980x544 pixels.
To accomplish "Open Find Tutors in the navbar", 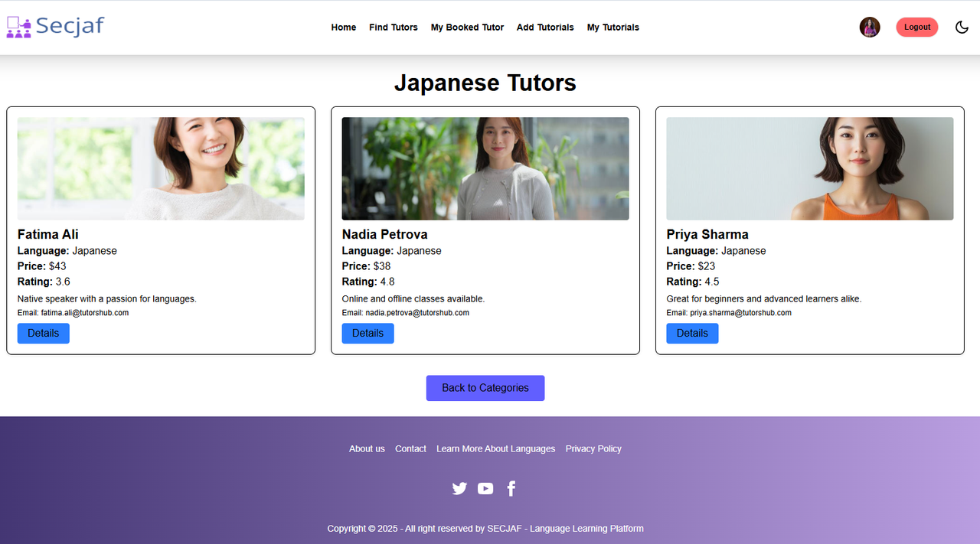I will [x=394, y=28].
